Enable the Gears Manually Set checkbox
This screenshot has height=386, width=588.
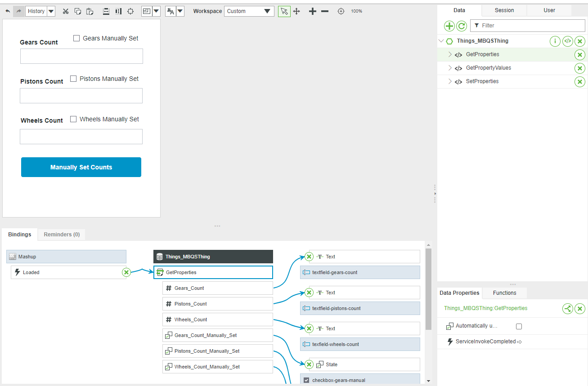click(76, 38)
